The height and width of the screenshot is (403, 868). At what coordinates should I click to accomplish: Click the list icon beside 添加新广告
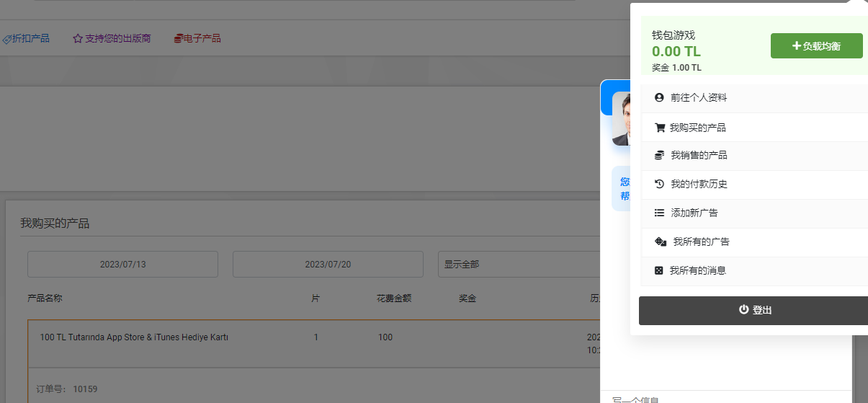tap(659, 213)
